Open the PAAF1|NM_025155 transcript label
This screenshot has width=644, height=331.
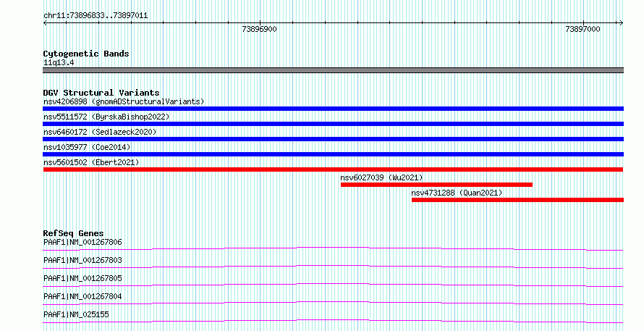(x=76, y=314)
